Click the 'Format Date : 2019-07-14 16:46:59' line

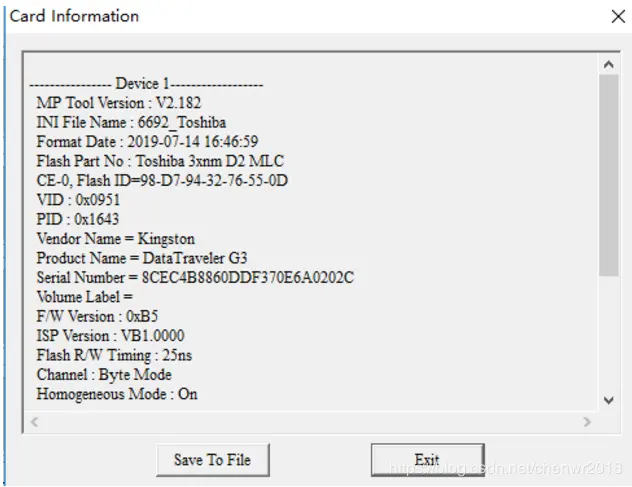[x=147, y=142]
